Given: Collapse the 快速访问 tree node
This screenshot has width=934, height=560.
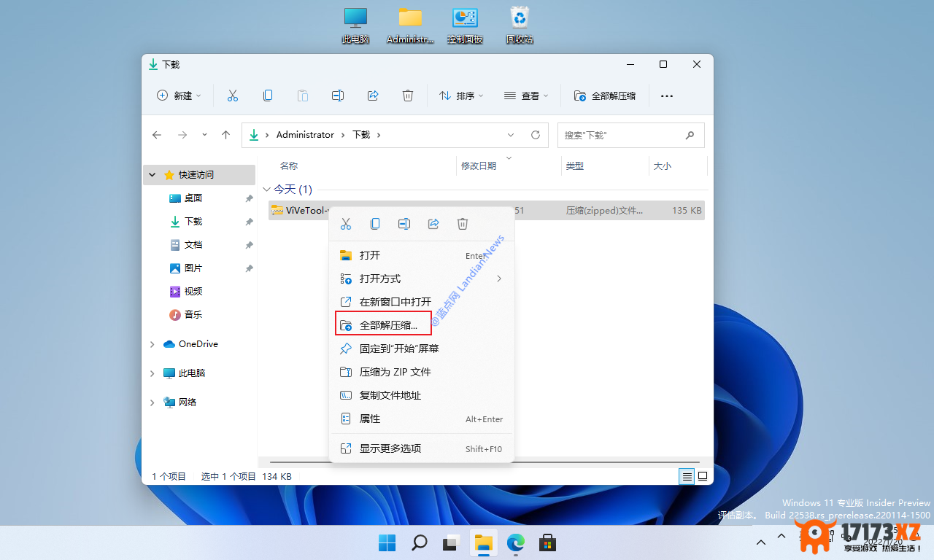Looking at the screenshot, I should coord(153,175).
